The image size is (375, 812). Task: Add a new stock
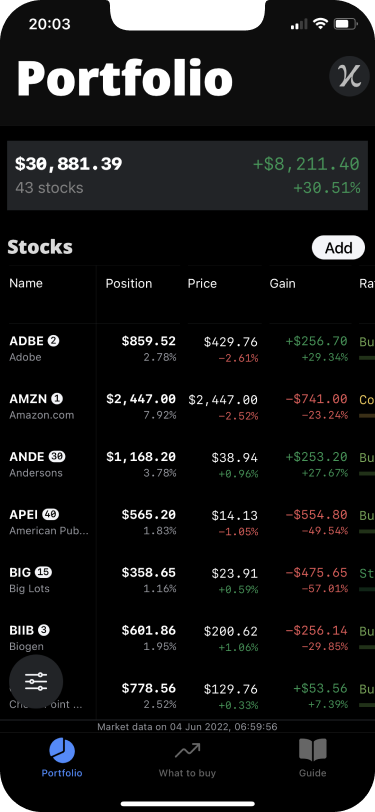[338, 248]
